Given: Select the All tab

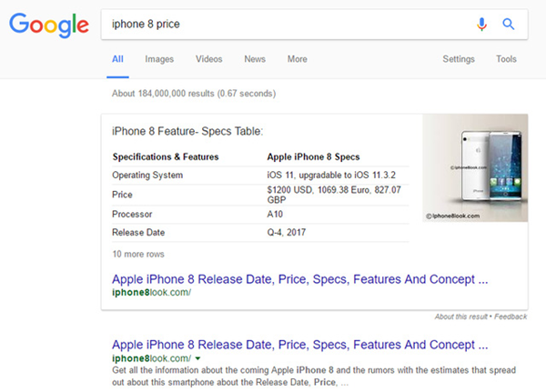Looking at the screenshot, I should coord(117,59).
